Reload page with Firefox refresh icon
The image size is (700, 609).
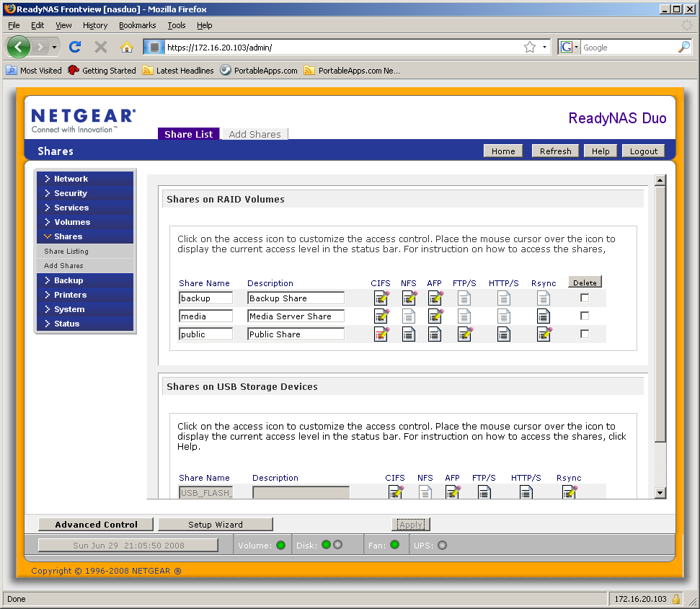click(x=75, y=46)
